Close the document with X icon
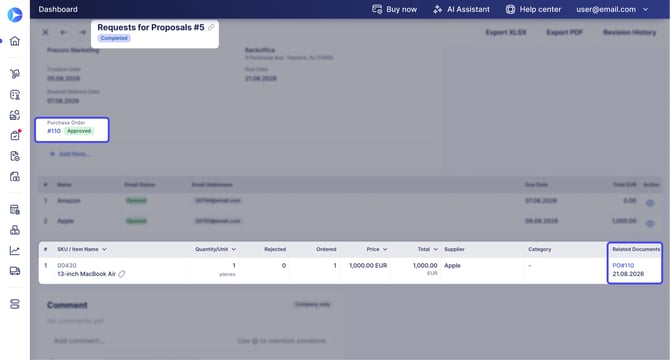 (x=45, y=32)
